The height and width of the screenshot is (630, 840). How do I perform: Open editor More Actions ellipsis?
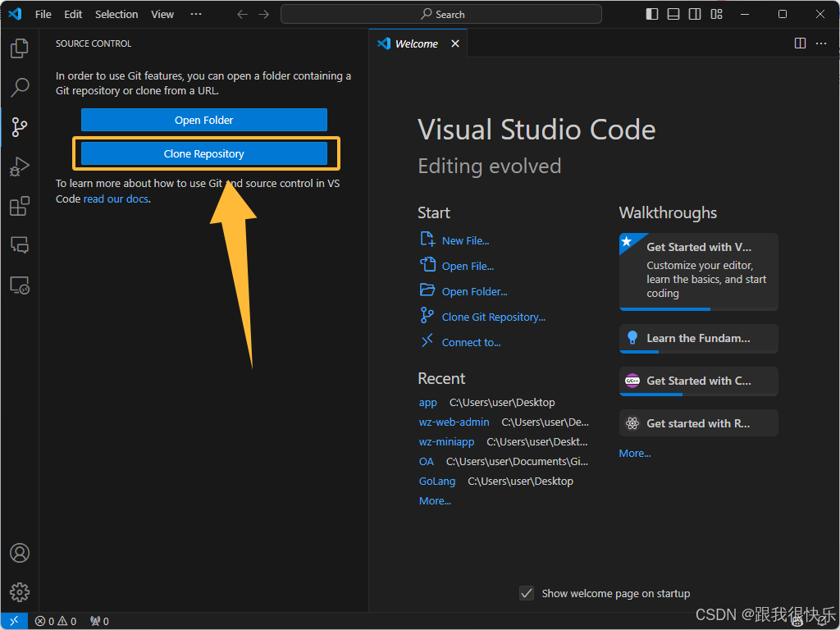point(821,43)
